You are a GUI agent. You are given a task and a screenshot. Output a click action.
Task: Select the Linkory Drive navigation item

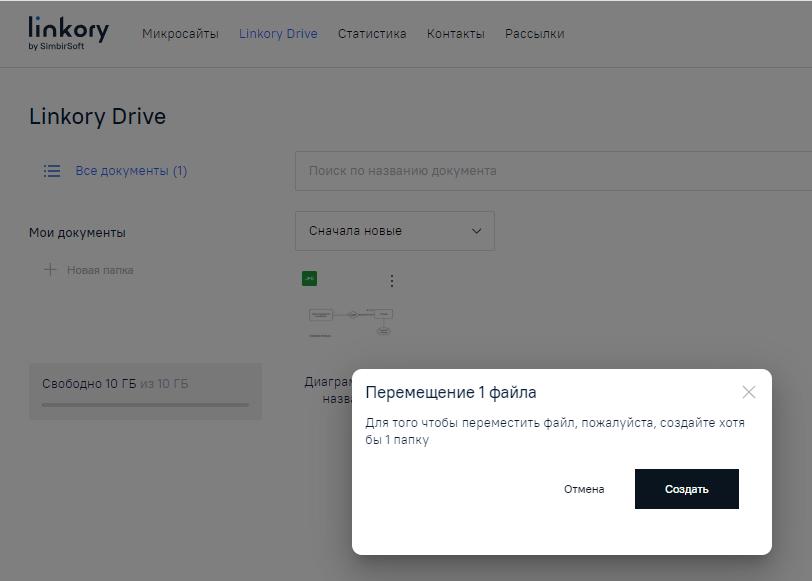[x=278, y=33]
